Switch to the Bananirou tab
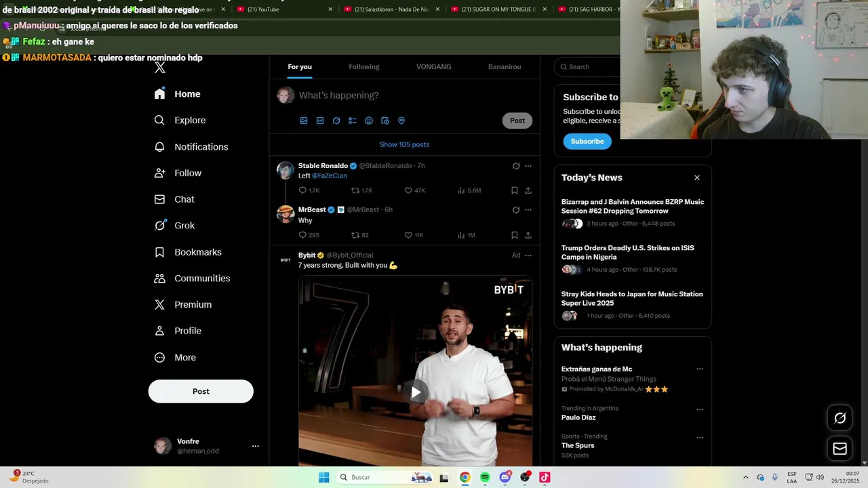868x488 pixels. tap(505, 67)
